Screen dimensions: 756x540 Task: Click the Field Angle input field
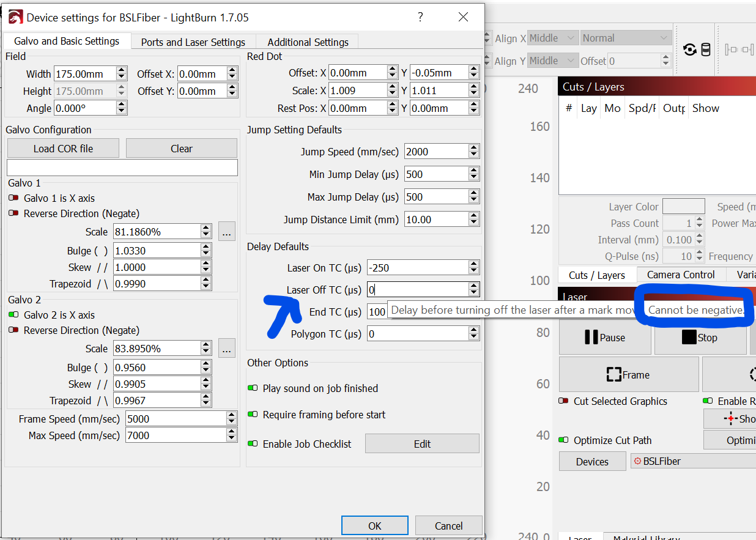click(85, 108)
